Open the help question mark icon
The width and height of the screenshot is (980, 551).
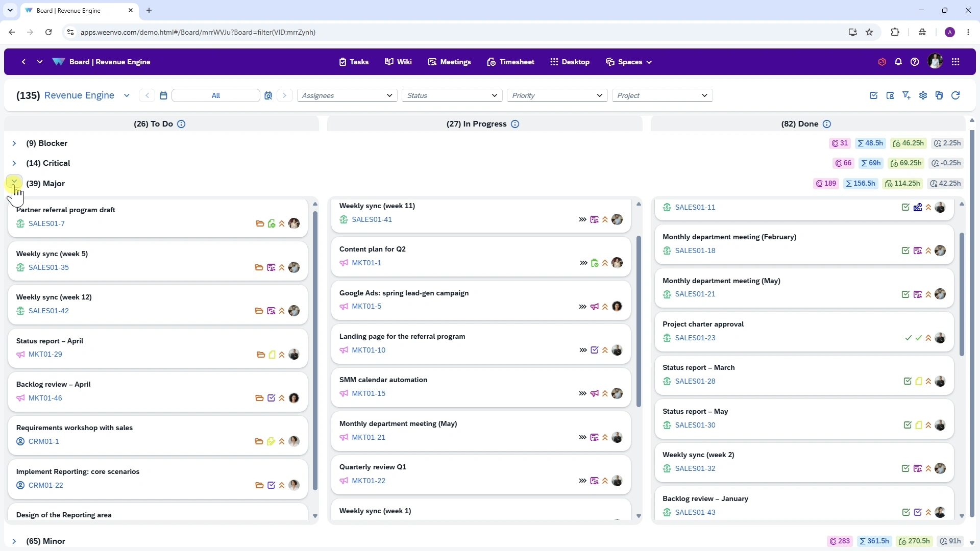coord(915,62)
